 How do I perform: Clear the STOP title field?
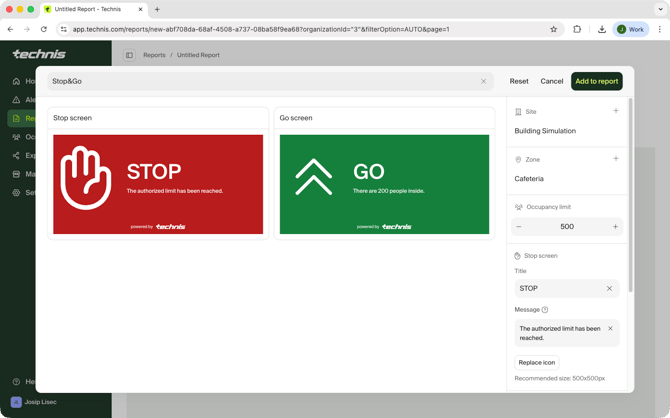[x=609, y=288]
